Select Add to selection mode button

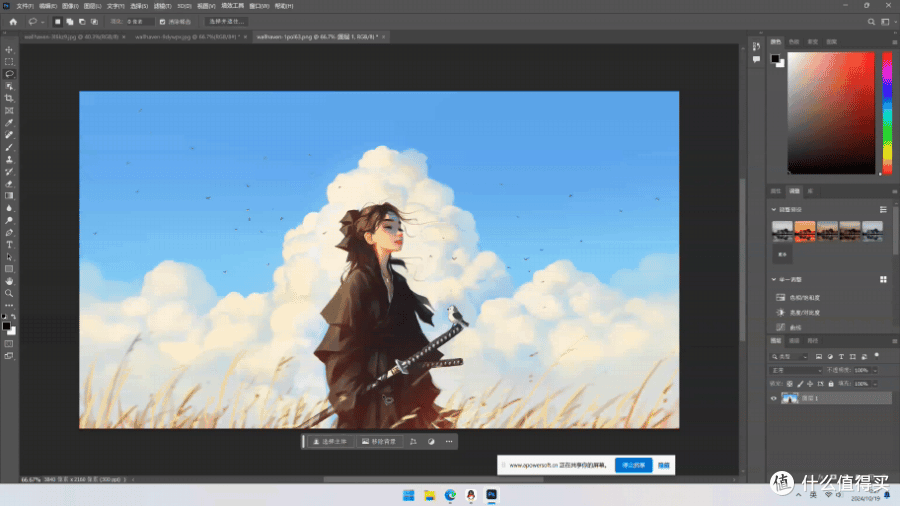pyautogui.click(x=69, y=22)
